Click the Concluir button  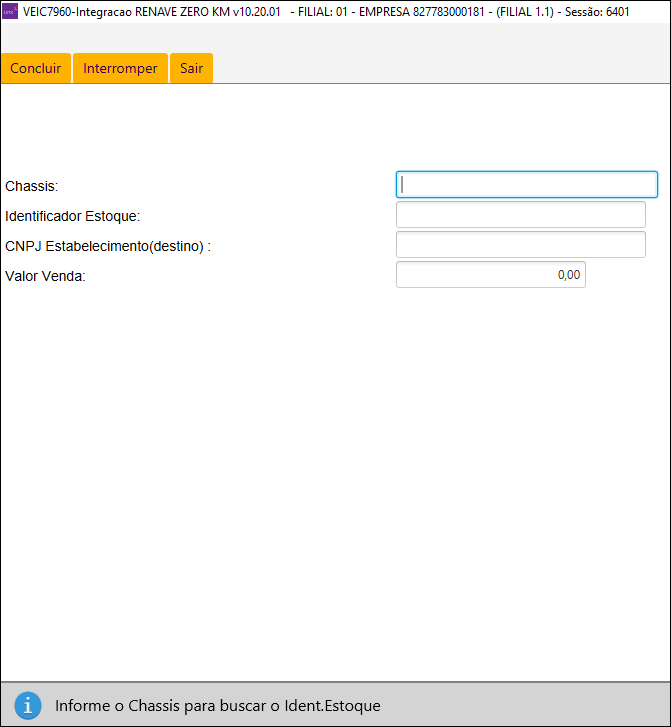click(x=36, y=68)
